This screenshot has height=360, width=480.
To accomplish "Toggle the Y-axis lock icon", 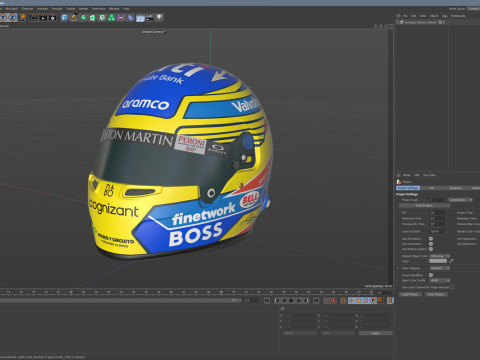I will point(3,17).
